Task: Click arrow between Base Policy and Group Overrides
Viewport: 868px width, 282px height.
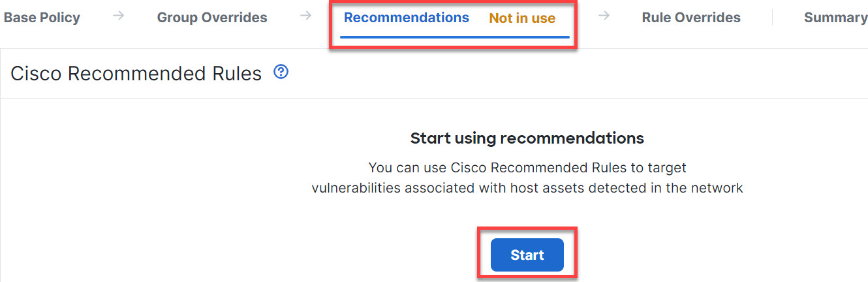Action: click(x=118, y=16)
